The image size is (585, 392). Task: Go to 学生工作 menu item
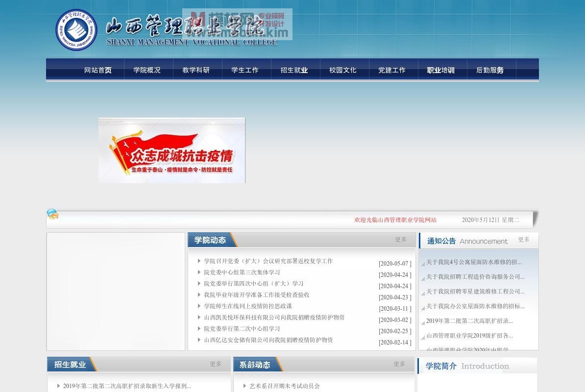[x=245, y=70]
